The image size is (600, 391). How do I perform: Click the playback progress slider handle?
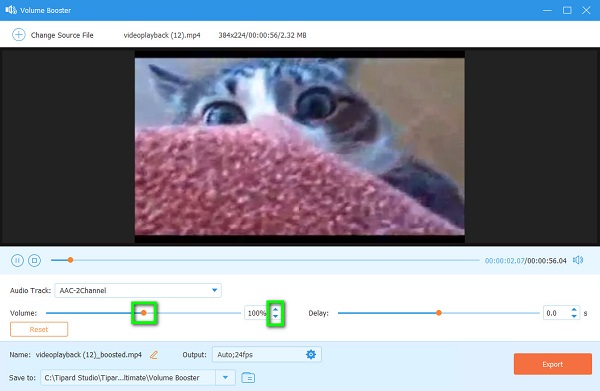[70, 260]
